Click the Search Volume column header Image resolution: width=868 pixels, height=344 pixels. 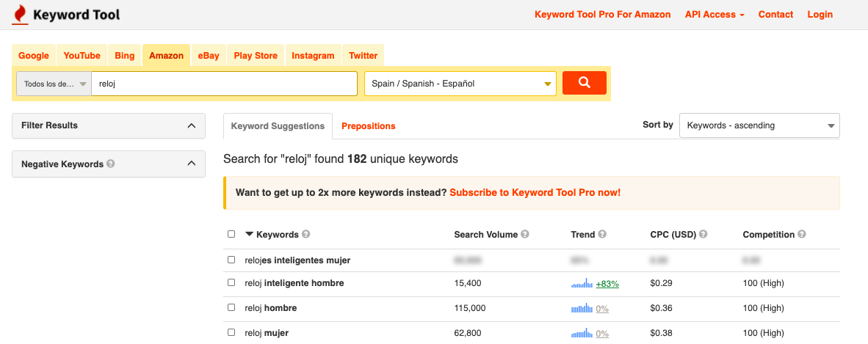pyautogui.click(x=486, y=235)
